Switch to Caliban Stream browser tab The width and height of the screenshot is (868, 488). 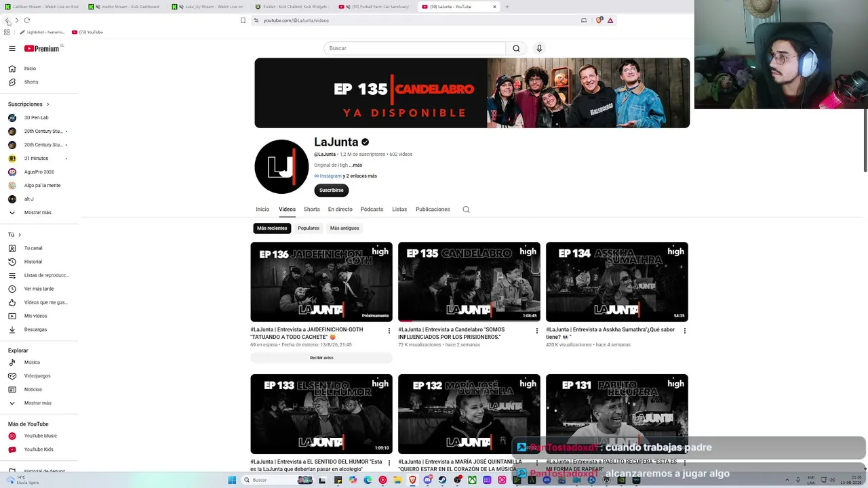pos(41,7)
